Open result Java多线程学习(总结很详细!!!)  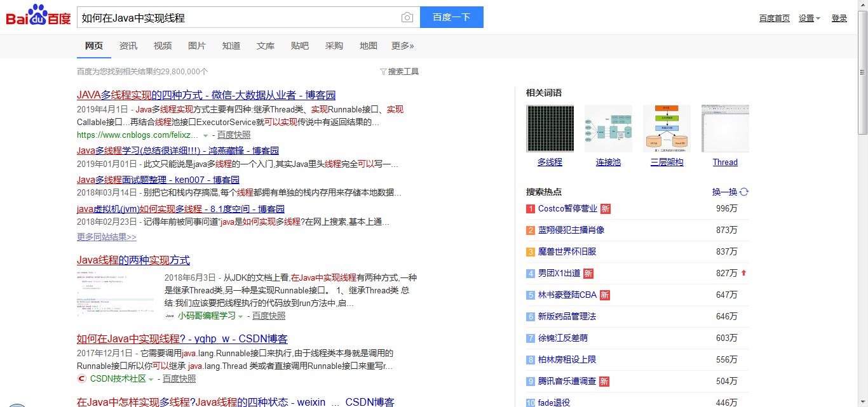[178, 151]
